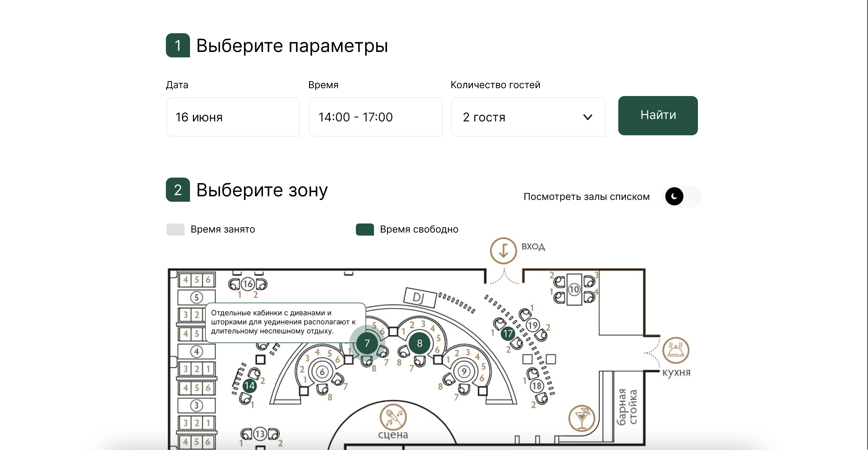Select free table 17 on map
The height and width of the screenshot is (450, 868).
click(508, 334)
